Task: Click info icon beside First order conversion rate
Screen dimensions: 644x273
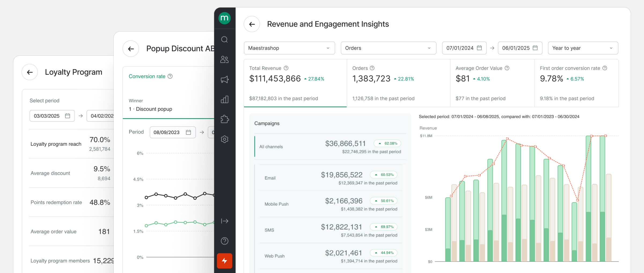Action: [605, 68]
